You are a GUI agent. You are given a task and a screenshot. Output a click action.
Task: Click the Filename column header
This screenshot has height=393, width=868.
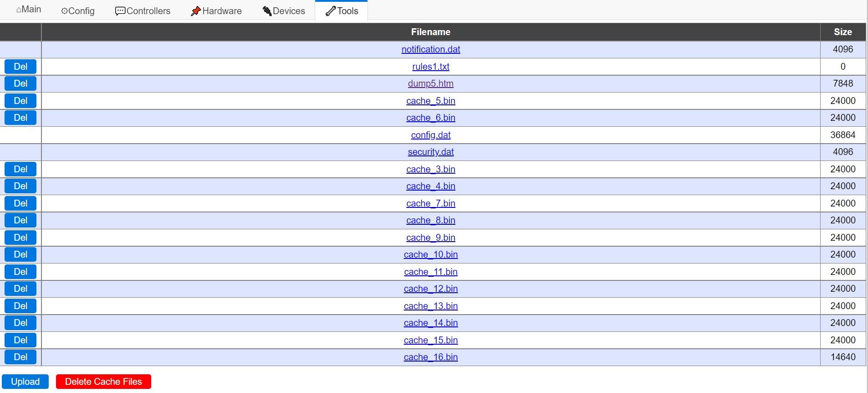click(x=431, y=32)
